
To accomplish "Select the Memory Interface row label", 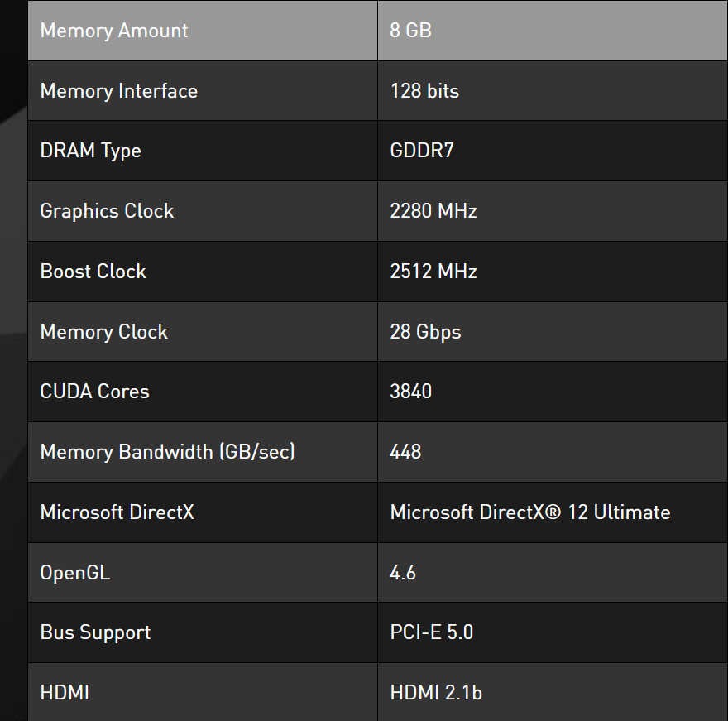I will tap(119, 91).
